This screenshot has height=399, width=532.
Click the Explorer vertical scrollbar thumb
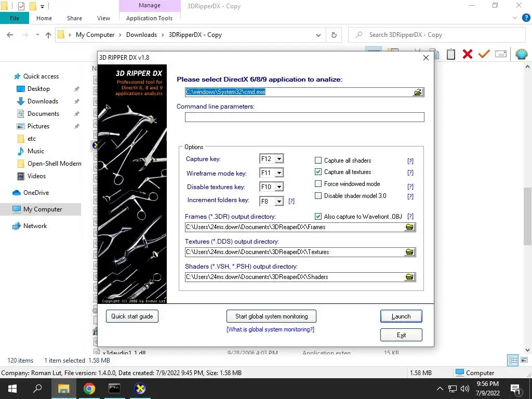point(527,216)
